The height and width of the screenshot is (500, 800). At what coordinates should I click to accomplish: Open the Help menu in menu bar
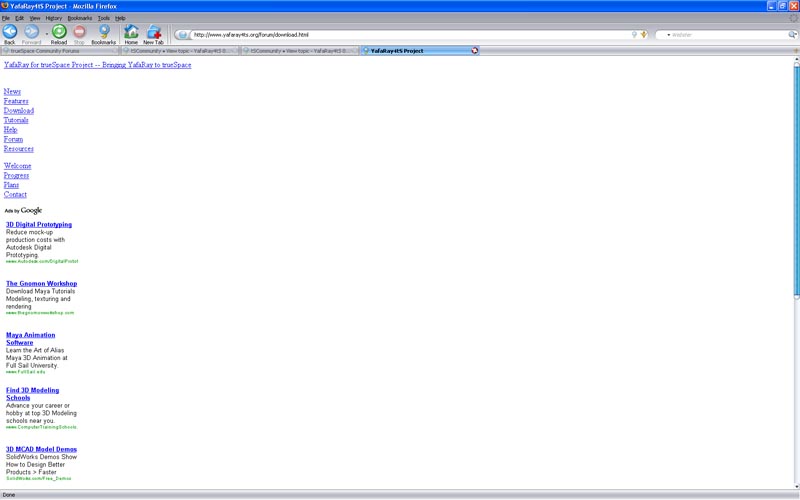120,18
